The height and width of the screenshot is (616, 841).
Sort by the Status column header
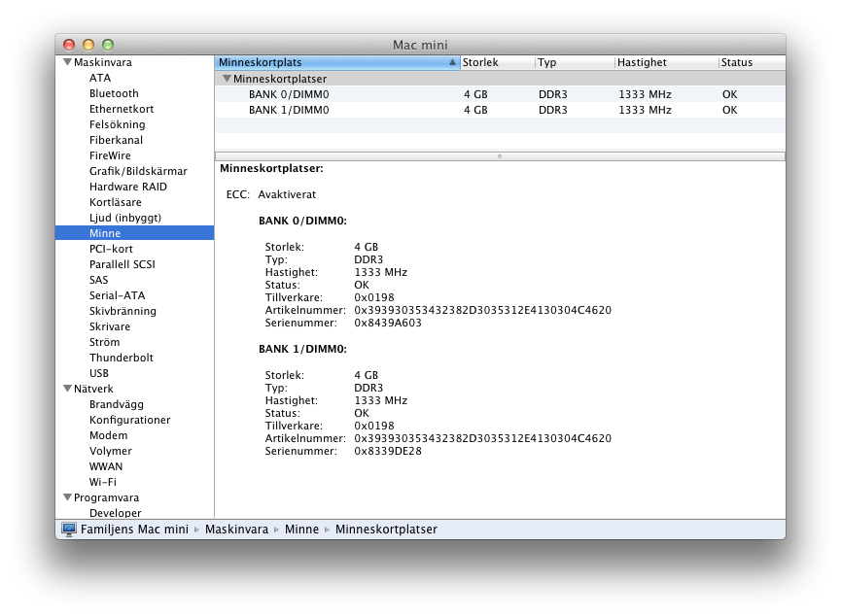[x=752, y=62]
